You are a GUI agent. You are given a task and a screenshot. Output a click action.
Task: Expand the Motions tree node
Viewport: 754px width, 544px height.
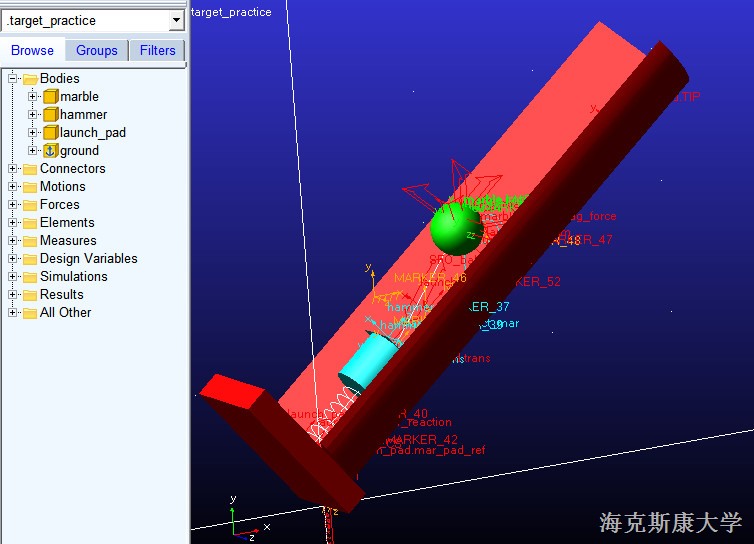[x=13, y=187]
